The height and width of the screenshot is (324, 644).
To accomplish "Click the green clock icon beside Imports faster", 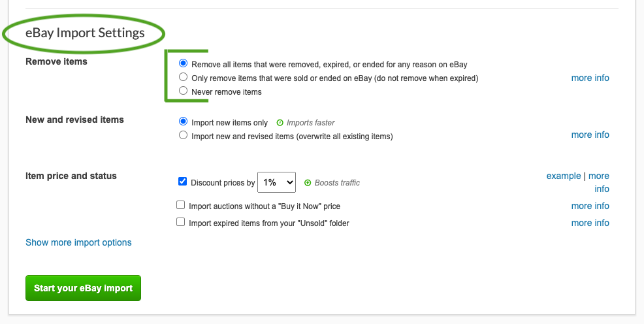I will 280,123.
